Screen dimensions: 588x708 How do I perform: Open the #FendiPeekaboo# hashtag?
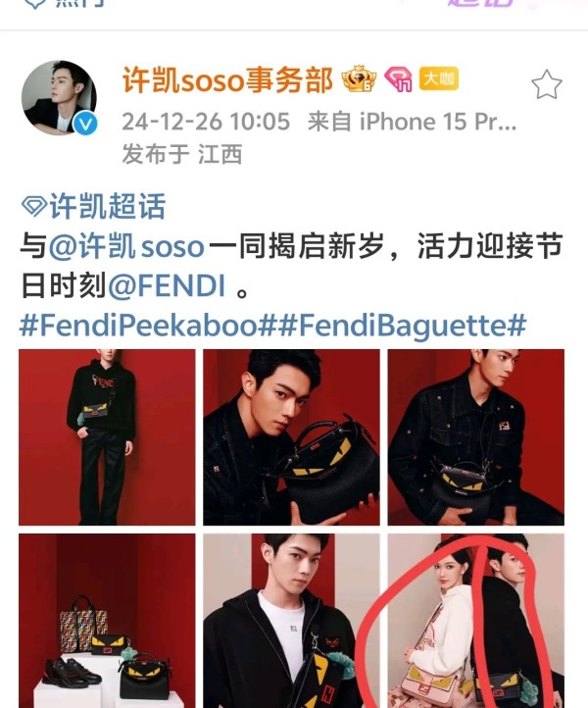click(x=148, y=326)
